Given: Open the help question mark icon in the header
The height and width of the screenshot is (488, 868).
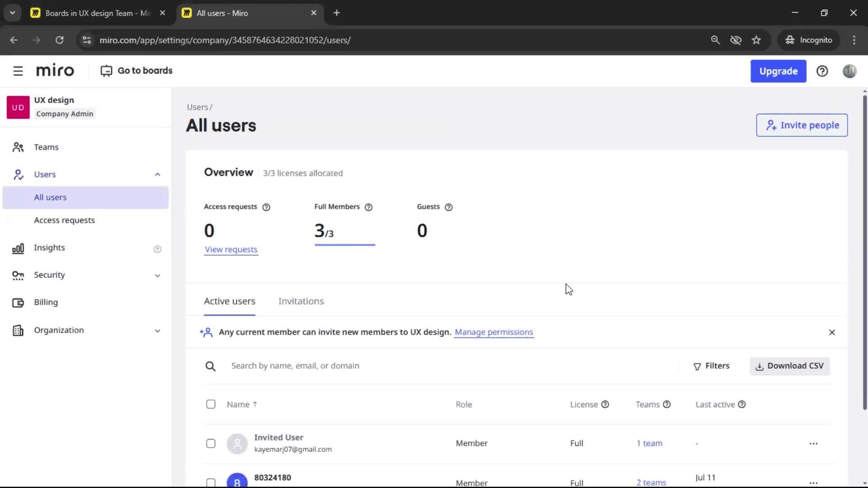Looking at the screenshot, I should [x=822, y=71].
